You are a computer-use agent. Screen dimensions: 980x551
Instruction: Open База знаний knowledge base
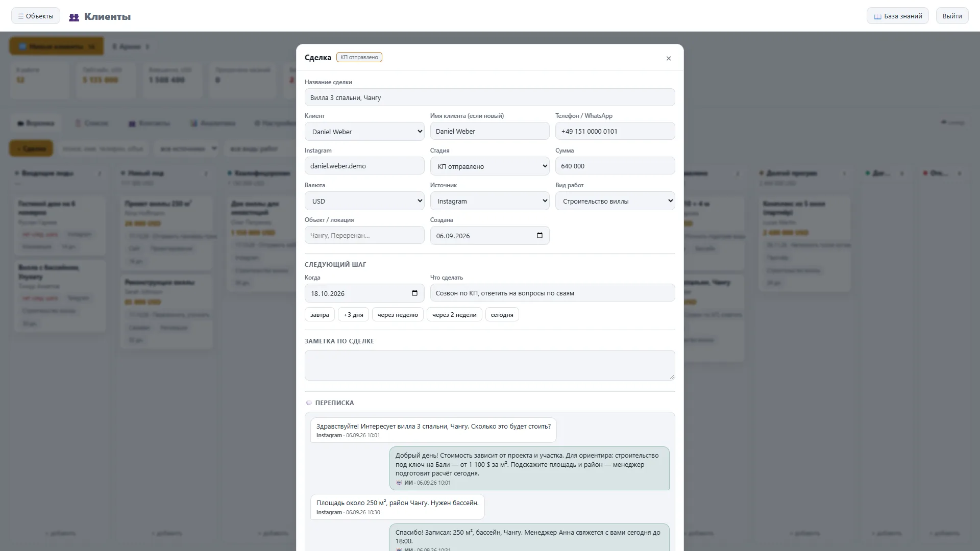click(897, 16)
